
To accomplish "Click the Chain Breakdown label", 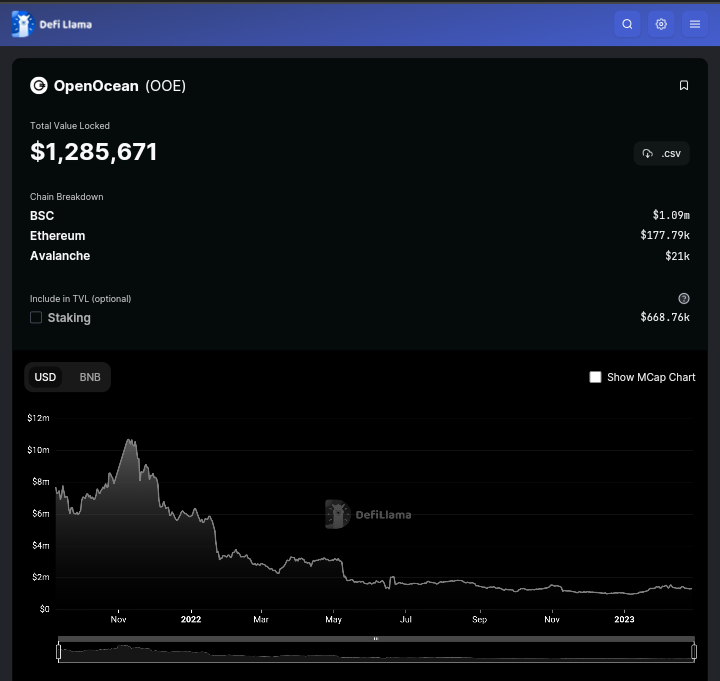I will [67, 197].
